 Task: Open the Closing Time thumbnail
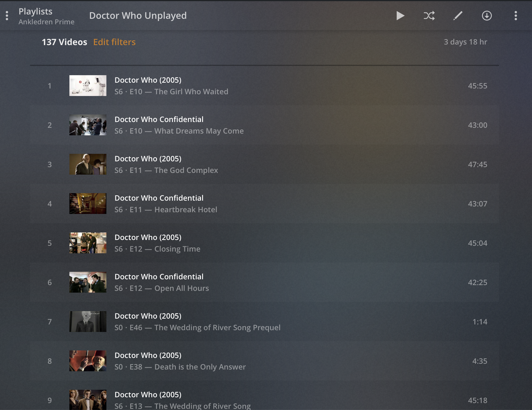tap(88, 243)
